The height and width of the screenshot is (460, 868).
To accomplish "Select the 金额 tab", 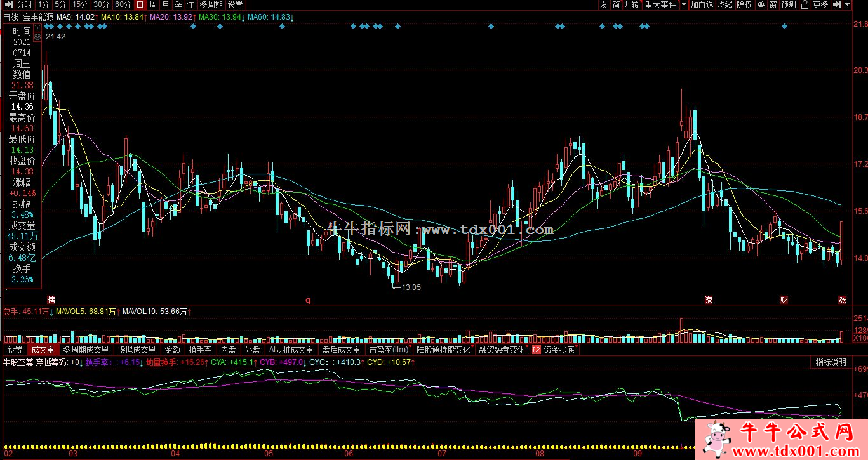I will [x=172, y=350].
